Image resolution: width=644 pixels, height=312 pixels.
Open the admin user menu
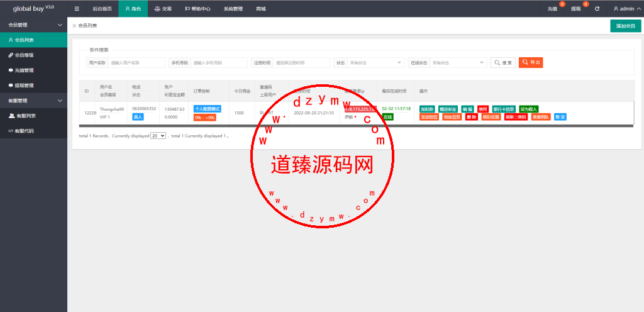[627, 9]
